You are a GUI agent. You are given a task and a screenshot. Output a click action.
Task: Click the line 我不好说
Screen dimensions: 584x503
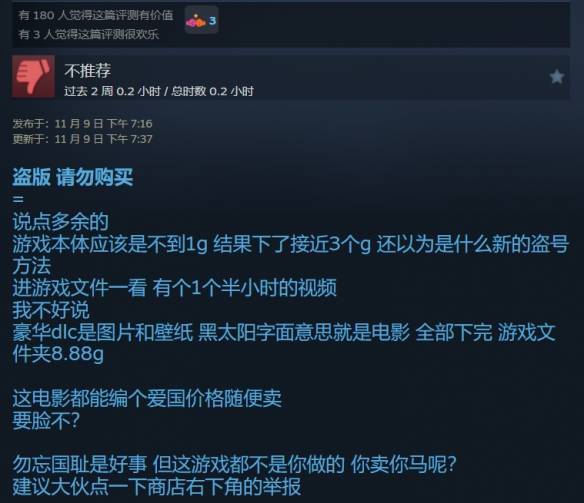pos(51,310)
